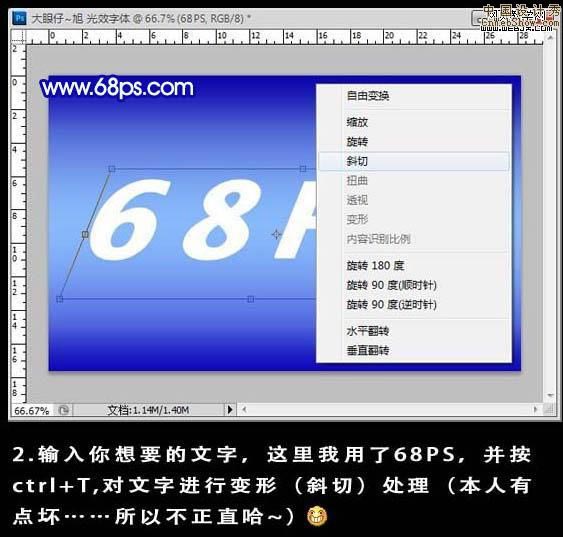Select the top-middle transform handle
The width and height of the screenshot is (563, 537).
point(303,169)
